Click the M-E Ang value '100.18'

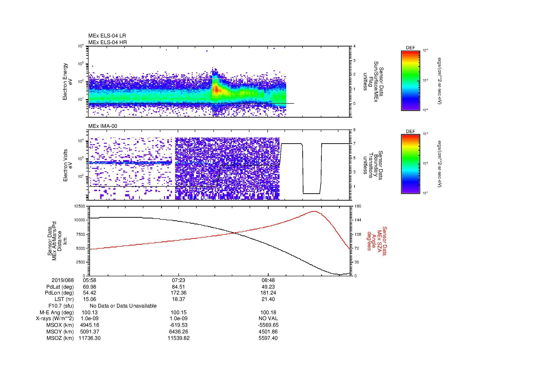268,312
